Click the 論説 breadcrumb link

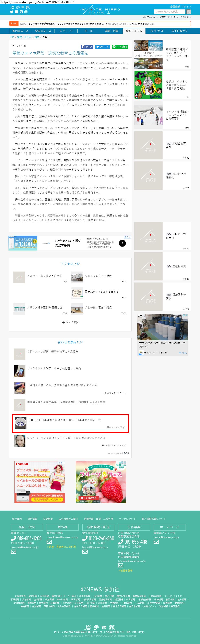37,37
